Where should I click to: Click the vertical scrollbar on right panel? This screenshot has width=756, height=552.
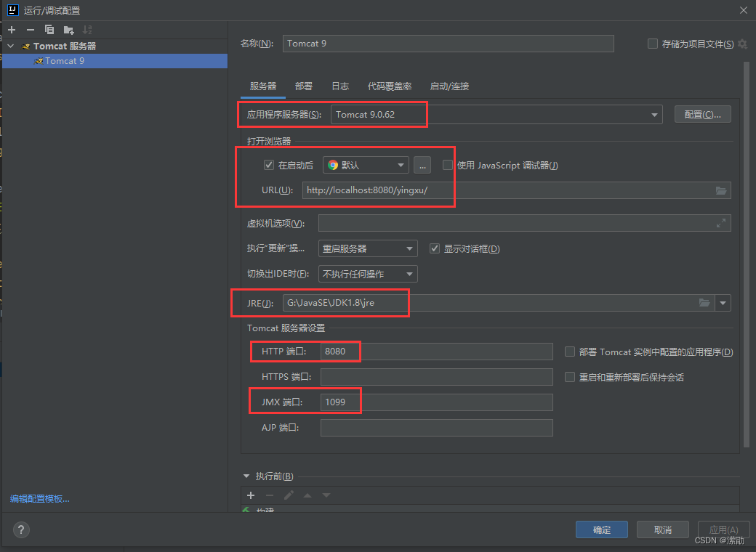click(747, 255)
